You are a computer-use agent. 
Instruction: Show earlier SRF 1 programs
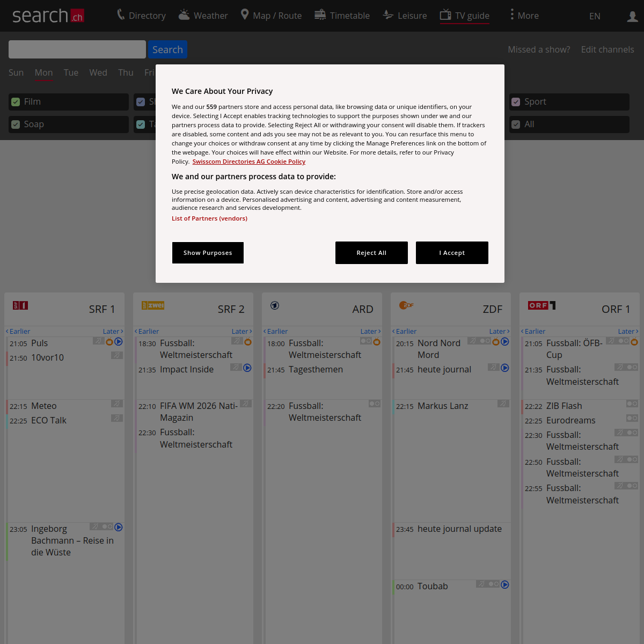18,331
